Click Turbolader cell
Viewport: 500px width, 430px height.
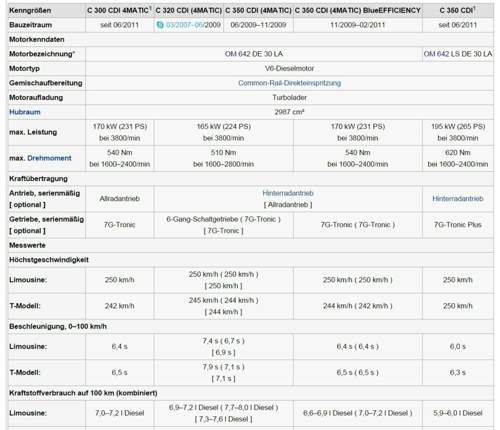pos(289,97)
